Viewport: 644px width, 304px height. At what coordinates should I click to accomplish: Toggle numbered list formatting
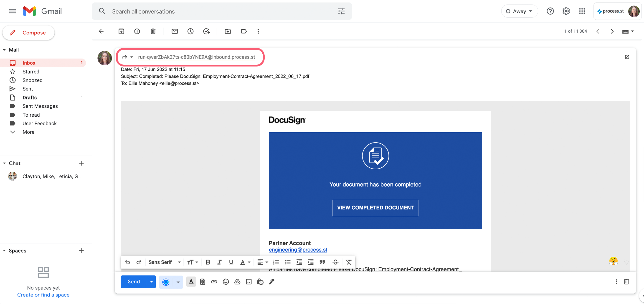click(276, 262)
